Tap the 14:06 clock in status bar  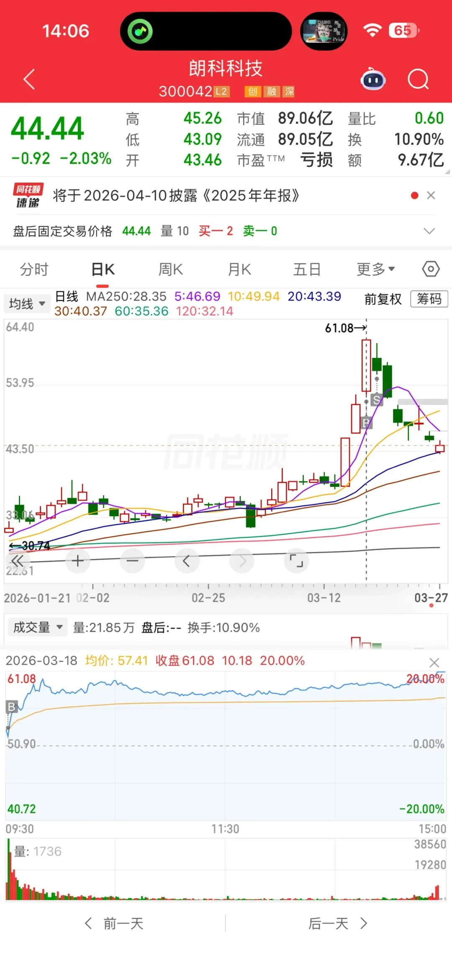pyautogui.click(x=66, y=31)
